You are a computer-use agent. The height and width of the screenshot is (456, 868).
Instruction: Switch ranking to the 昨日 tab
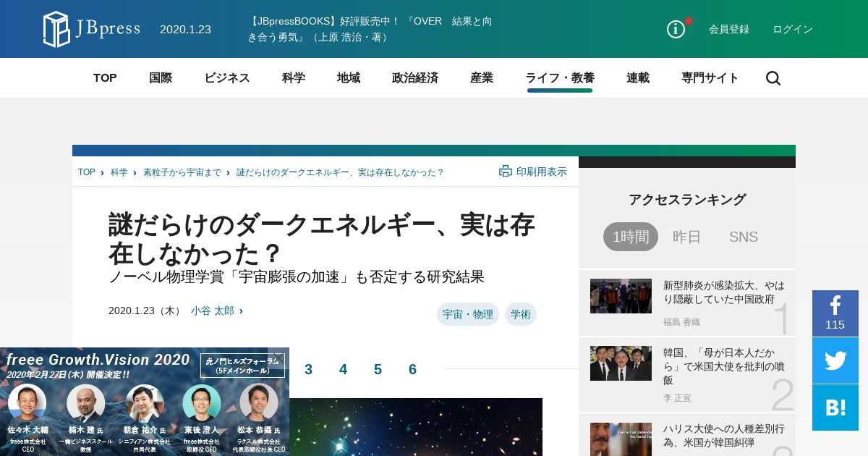pyautogui.click(x=687, y=237)
